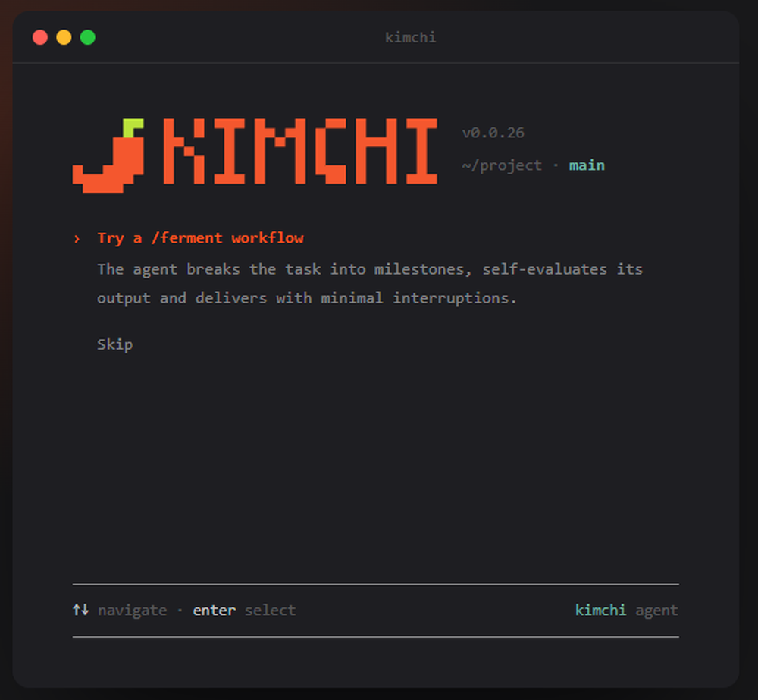Click the agent label in the footer

point(656,611)
